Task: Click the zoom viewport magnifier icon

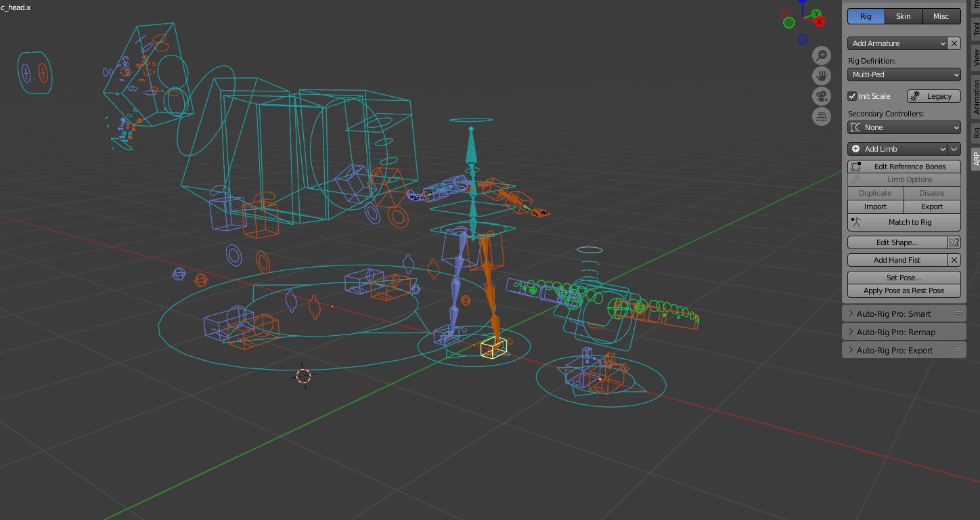Action: click(822, 56)
